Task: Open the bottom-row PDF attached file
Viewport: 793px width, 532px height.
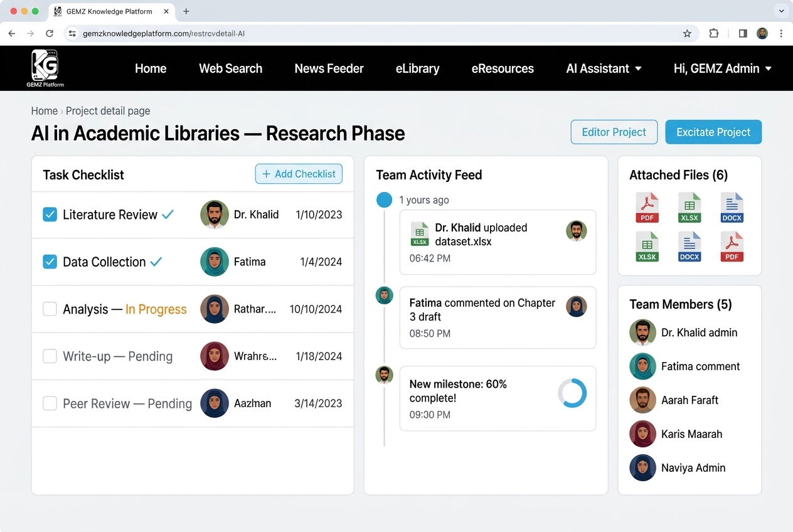Action: pyautogui.click(x=732, y=247)
